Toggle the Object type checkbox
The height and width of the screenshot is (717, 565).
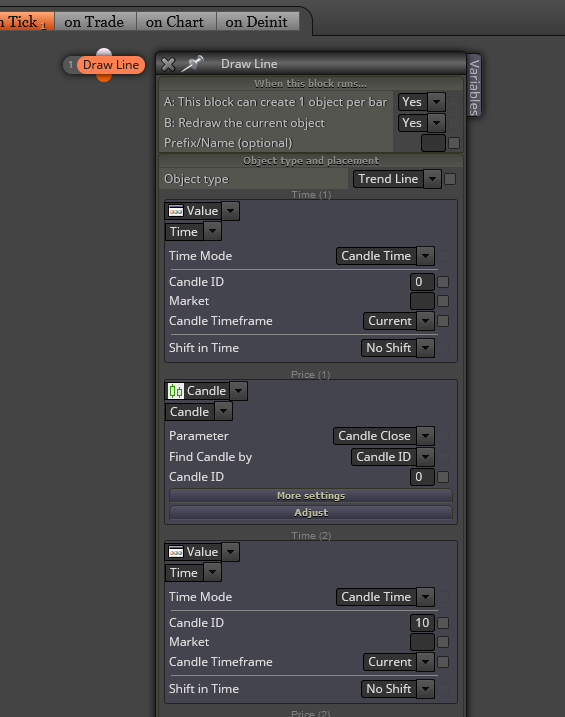(450, 179)
